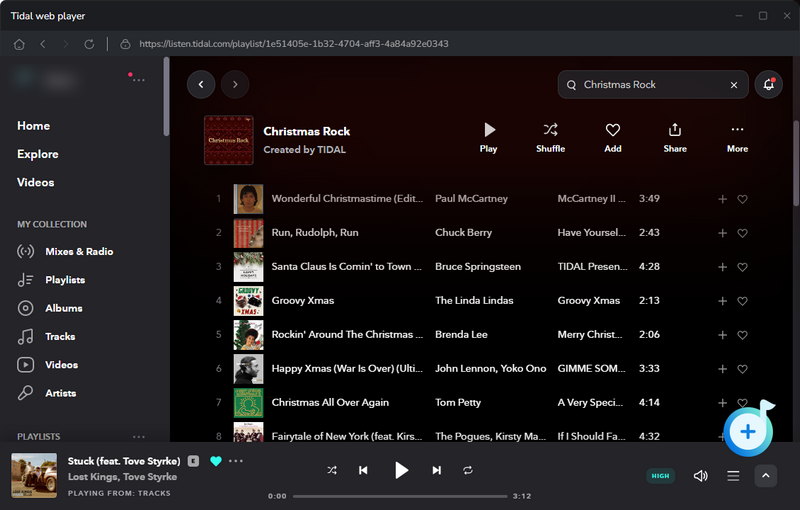Shuffle the Christmas Rock playlist
Screen dimensions: 800x510
tap(551, 137)
